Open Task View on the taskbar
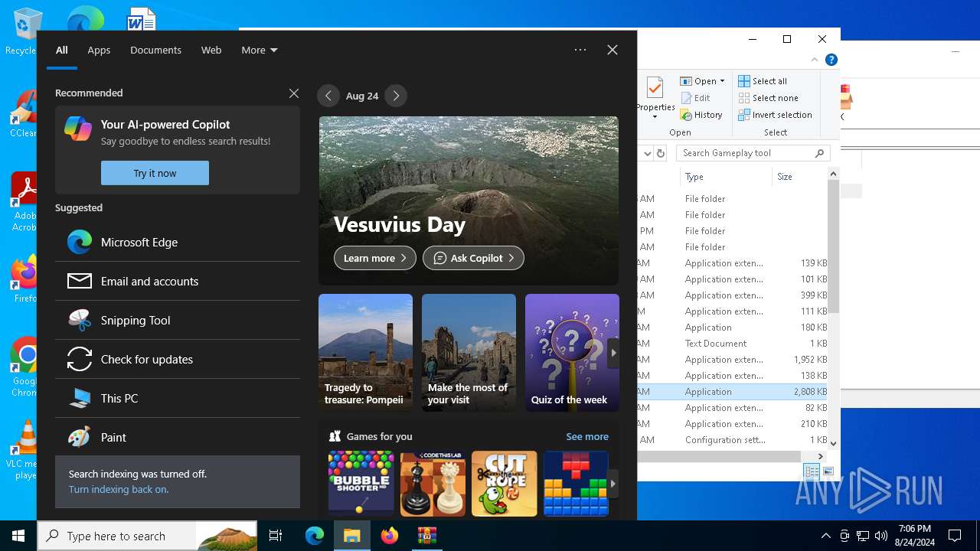The image size is (980, 551). 276,536
